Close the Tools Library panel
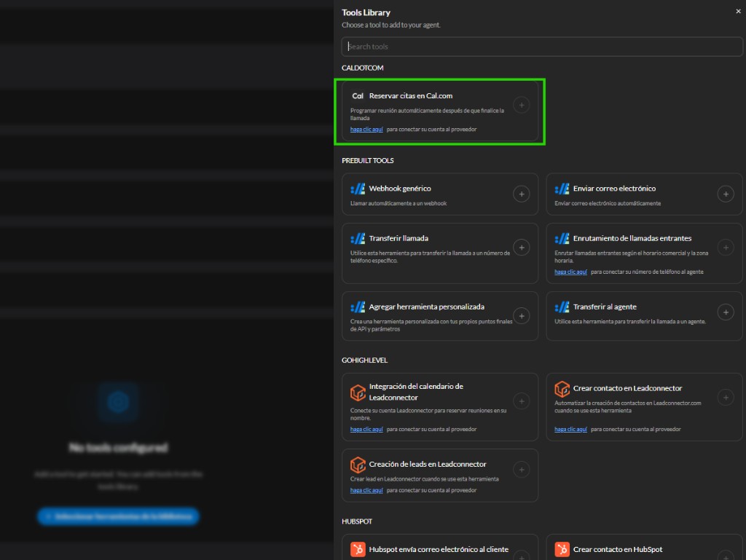746x560 pixels. click(739, 12)
